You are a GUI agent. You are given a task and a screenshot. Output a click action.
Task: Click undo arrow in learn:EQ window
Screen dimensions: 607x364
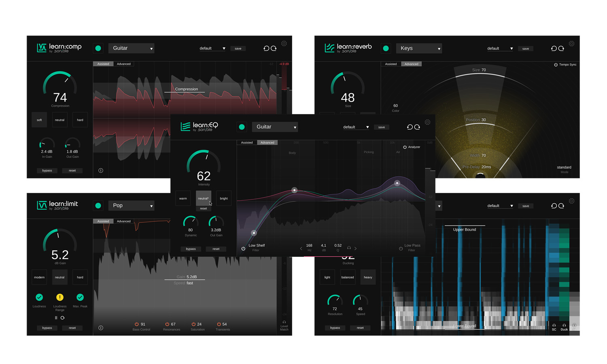[x=410, y=127]
